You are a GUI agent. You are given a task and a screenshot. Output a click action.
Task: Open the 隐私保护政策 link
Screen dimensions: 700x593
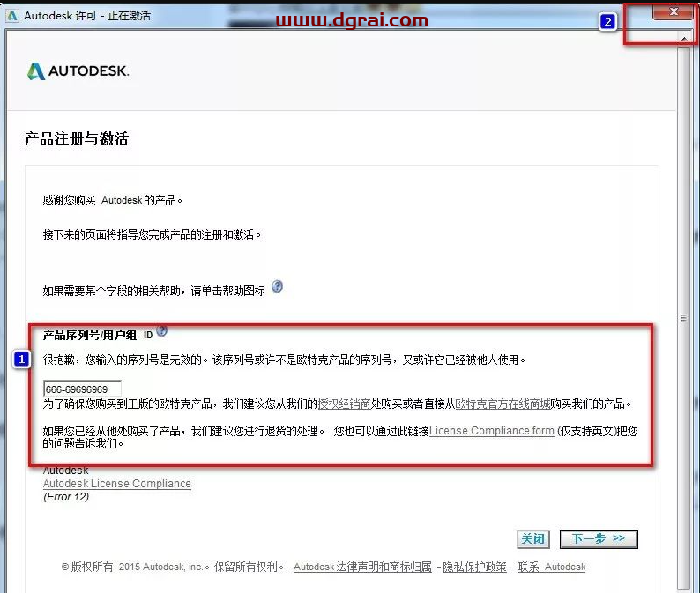[474, 567]
